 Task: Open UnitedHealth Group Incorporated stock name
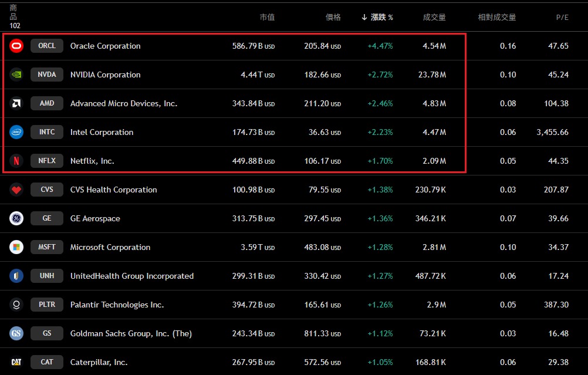coord(132,276)
